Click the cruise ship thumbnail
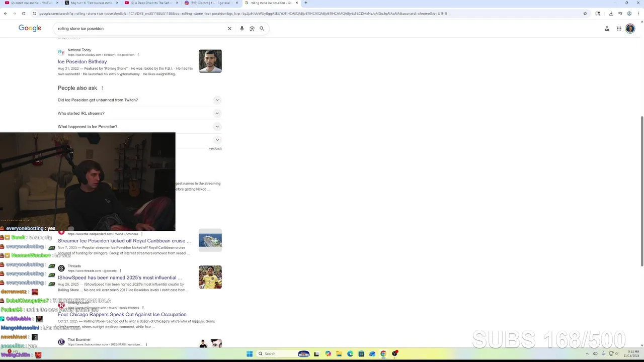The height and width of the screenshot is (362, 644). 210,240
